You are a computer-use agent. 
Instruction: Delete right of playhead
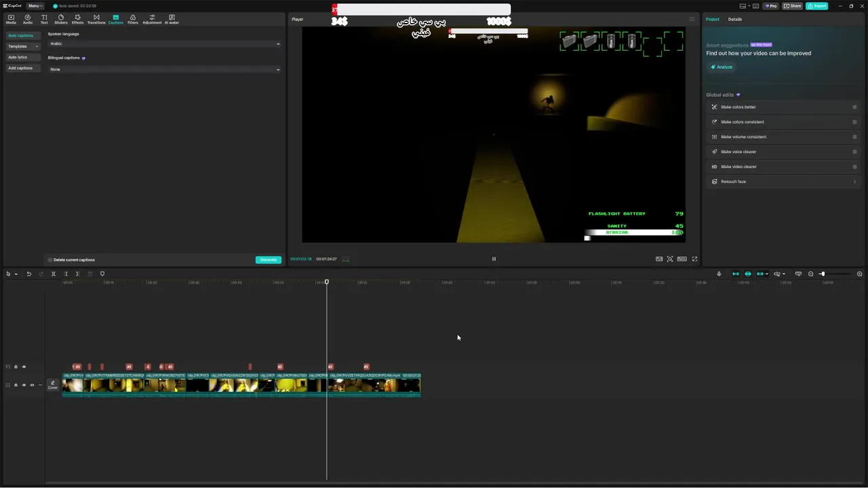click(78, 274)
